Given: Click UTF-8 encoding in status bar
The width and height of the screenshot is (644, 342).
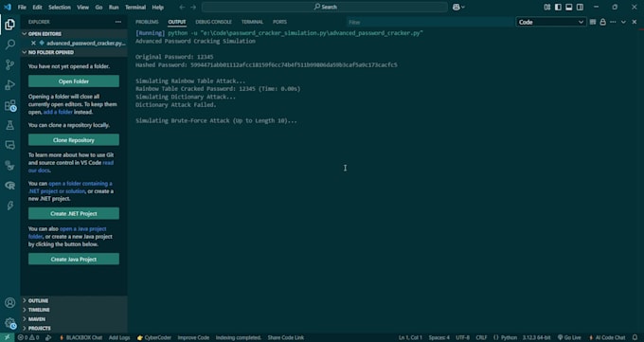Looking at the screenshot, I should 462,337.
